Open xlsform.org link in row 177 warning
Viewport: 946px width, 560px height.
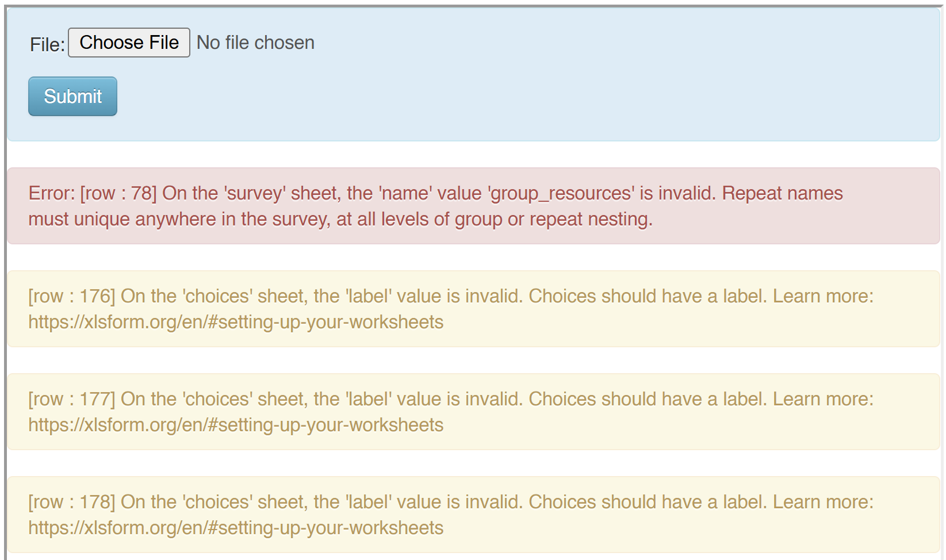[x=236, y=425]
